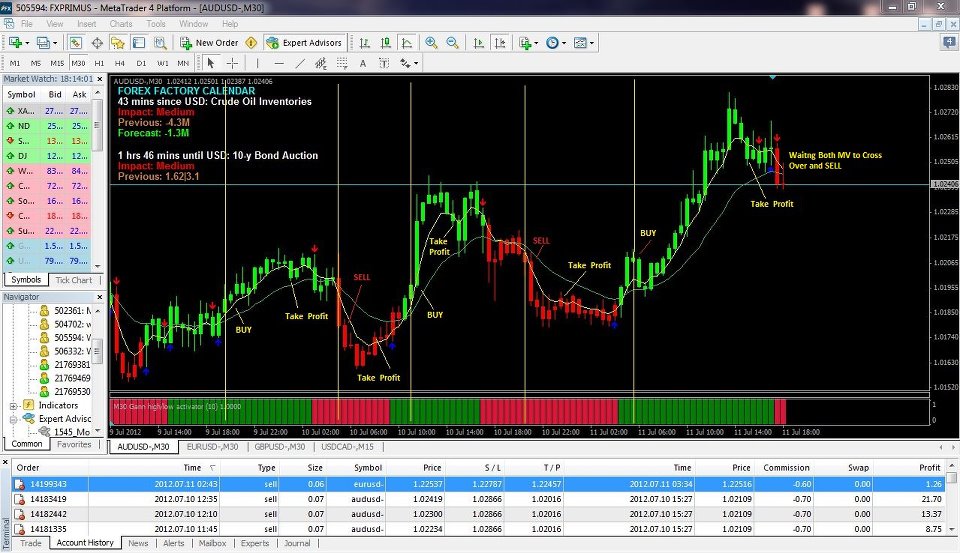Close the Navigator panel
This screenshot has height=553, width=960.
(x=98, y=297)
